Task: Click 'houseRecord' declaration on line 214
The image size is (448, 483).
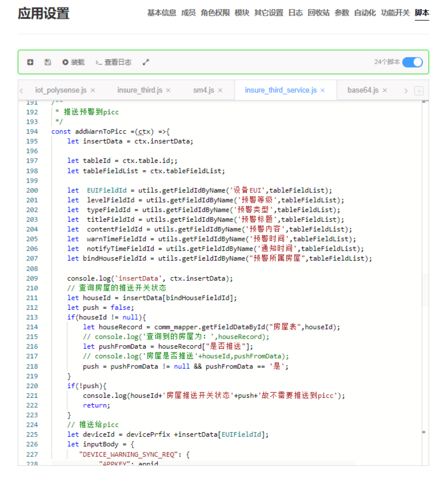Action: point(120,327)
